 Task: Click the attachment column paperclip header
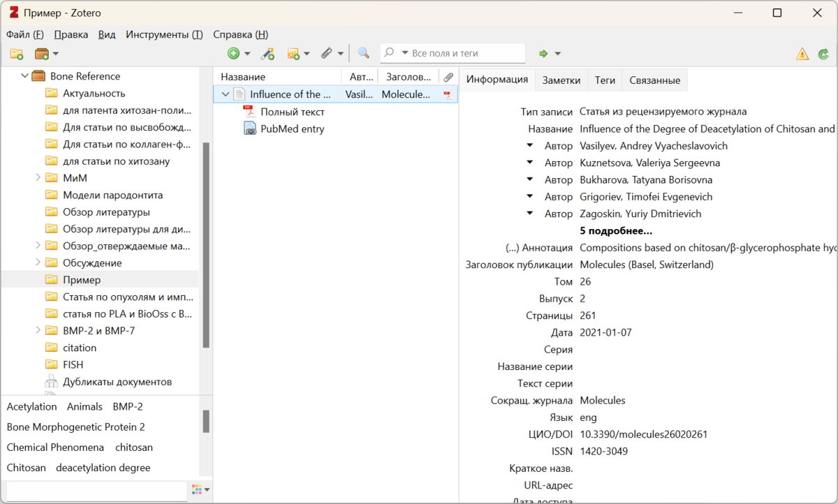(x=448, y=77)
